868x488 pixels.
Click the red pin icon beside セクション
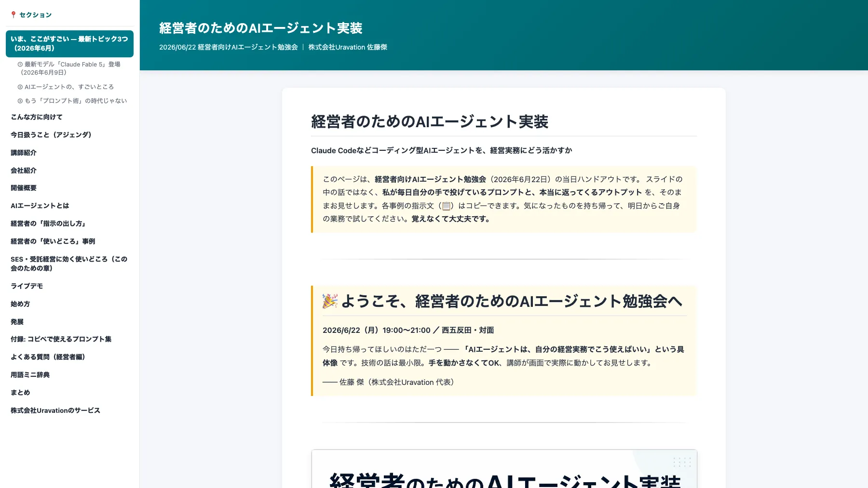(x=14, y=15)
